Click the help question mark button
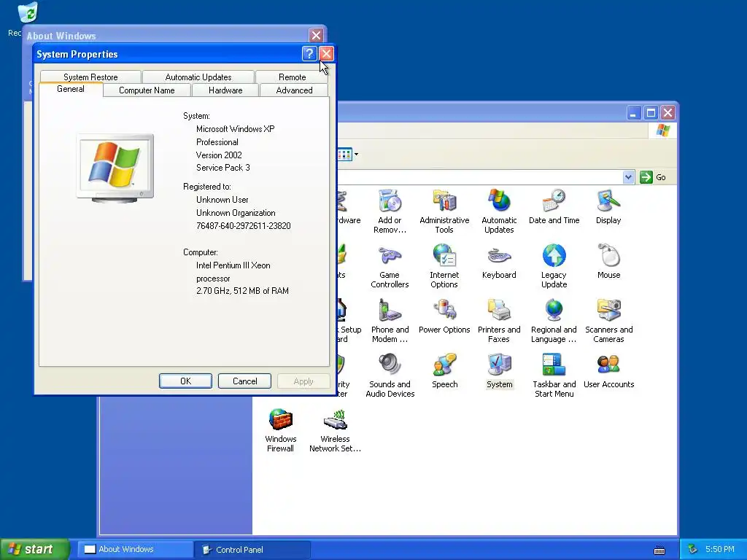 pos(309,54)
